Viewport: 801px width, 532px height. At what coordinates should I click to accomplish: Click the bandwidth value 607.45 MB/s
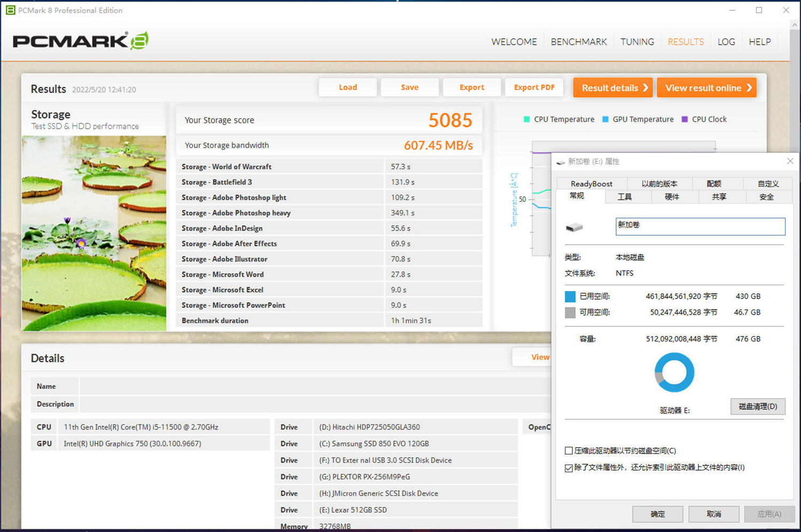click(438, 145)
